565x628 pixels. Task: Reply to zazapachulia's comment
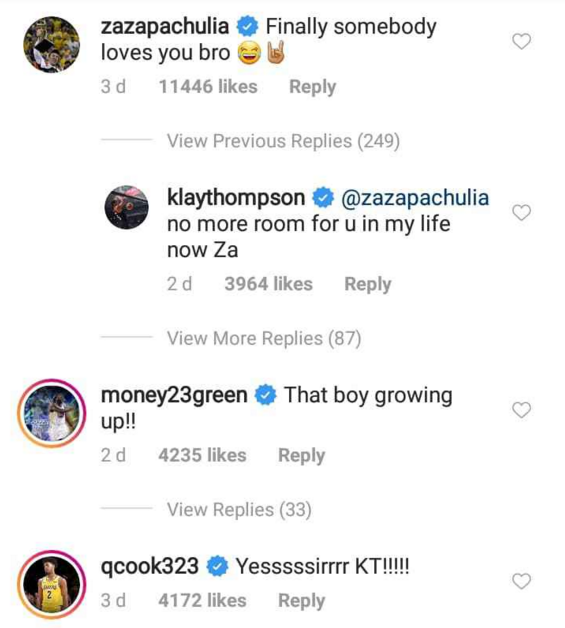coord(312,87)
